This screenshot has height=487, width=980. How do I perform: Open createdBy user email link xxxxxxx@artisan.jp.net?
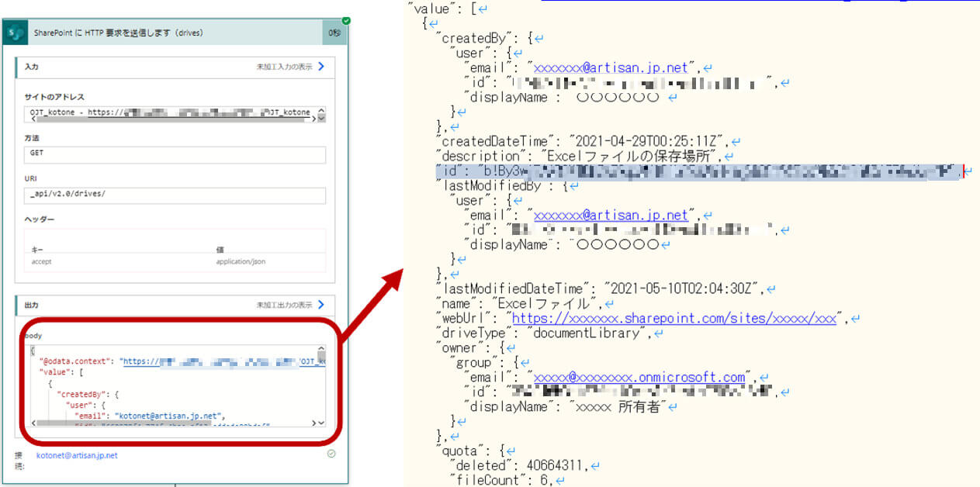pos(611,67)
